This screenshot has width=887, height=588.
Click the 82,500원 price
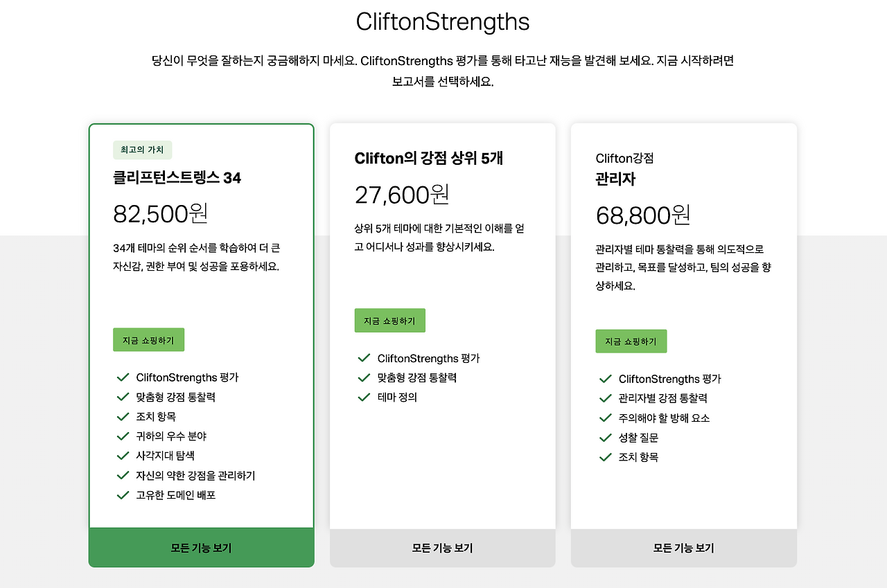tap(160, 213)
